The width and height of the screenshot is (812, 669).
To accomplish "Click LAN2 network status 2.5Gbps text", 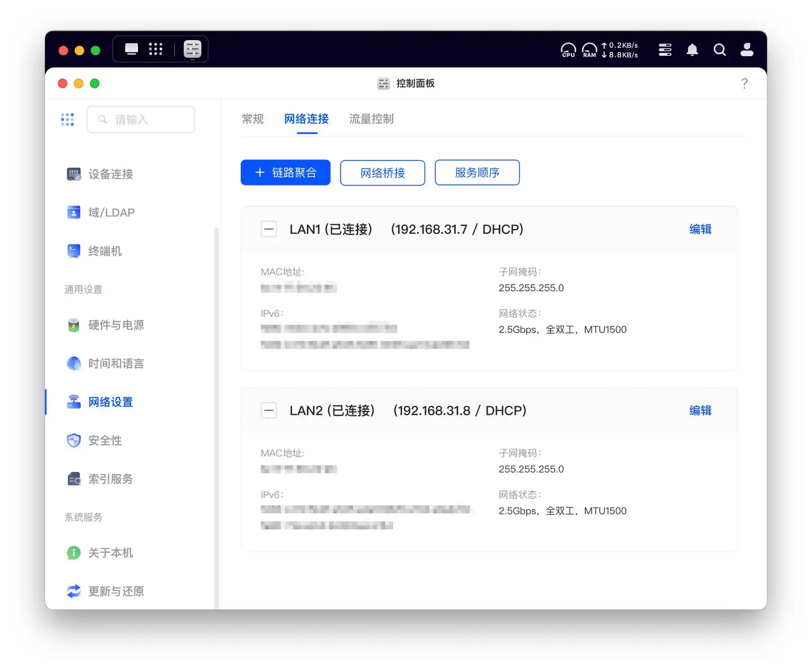I will (x=563, y=511).
